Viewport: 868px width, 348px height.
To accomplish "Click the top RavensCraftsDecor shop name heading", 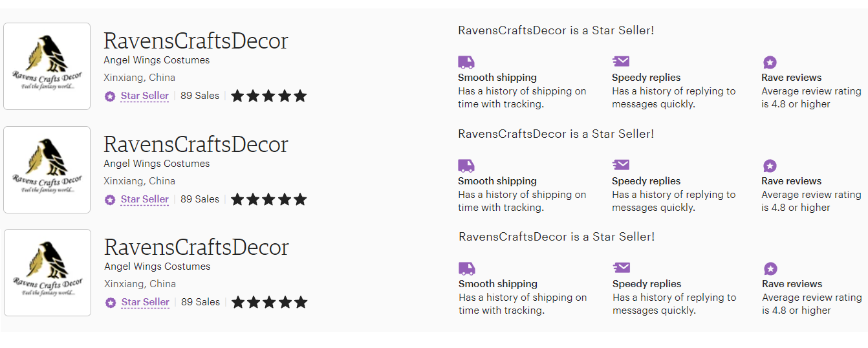I will [195, 41].
